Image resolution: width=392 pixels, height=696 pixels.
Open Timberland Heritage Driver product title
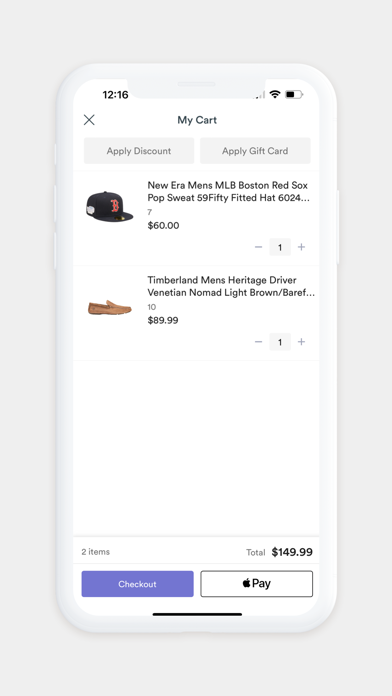(x=231, y=286)
